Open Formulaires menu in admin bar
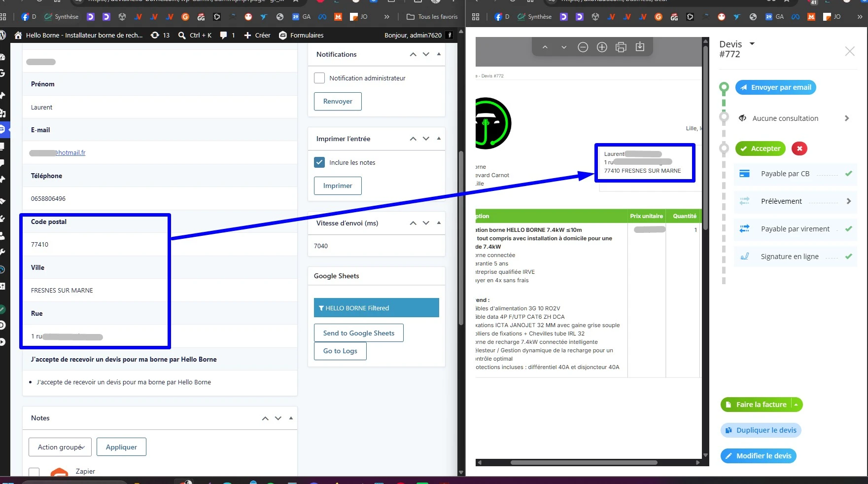 pyautogui.click(x=301, y=35)
